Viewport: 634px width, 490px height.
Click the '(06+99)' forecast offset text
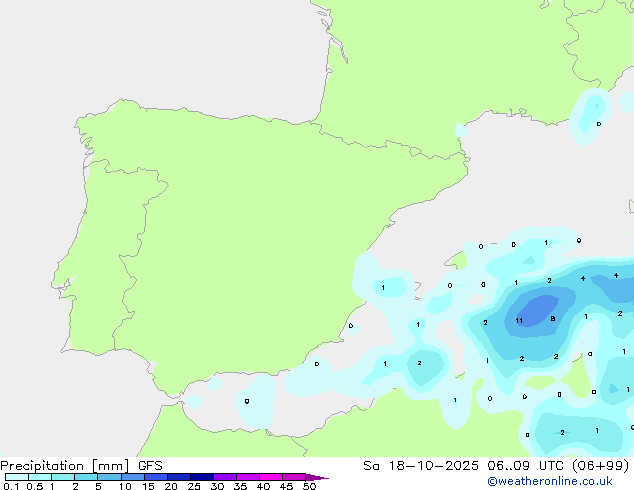[601, 466]
